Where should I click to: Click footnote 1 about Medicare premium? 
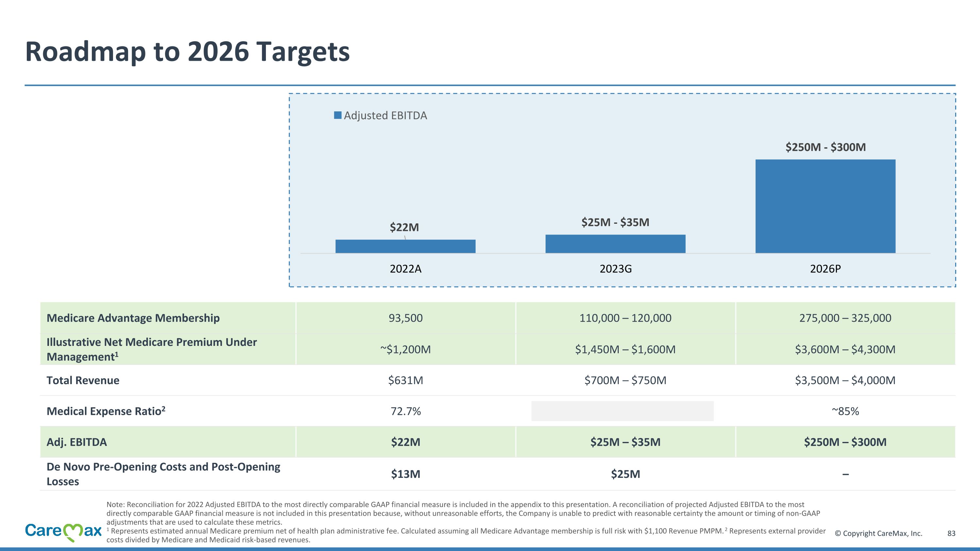click(x=415, y=531)
